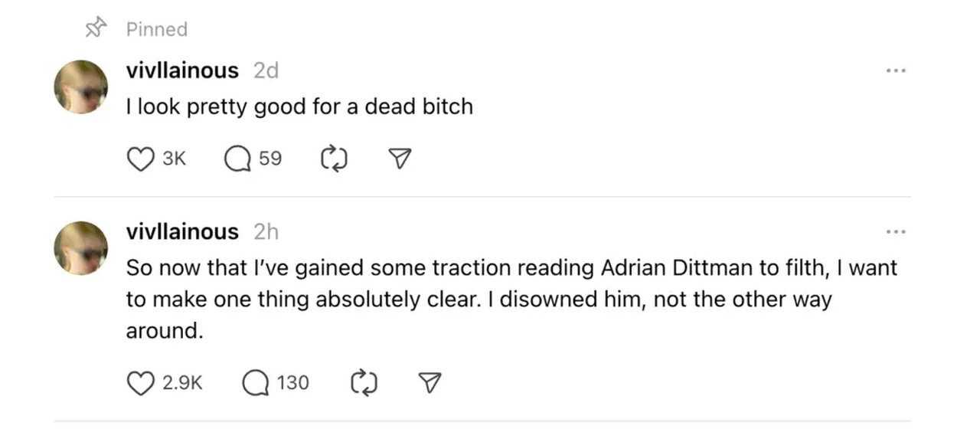Open the Adrian Dittman post text
Image resolution: width=980 pixels, height=429 pixels.
[505, 299]
